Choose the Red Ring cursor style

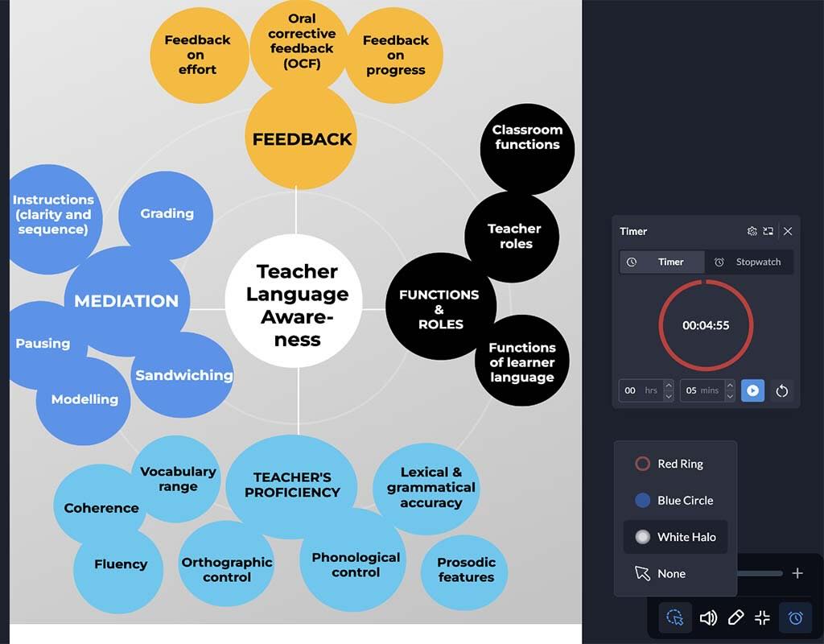(675, 464)
